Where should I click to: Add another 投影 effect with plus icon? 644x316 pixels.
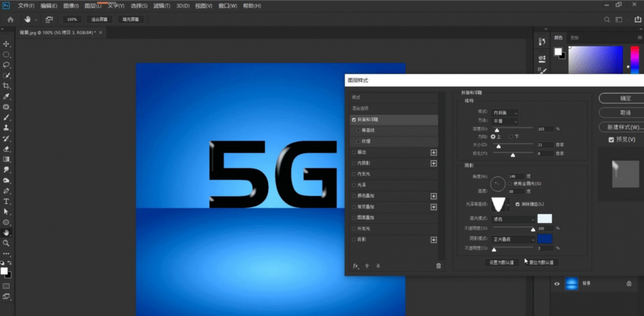click(x=433, y=239)
